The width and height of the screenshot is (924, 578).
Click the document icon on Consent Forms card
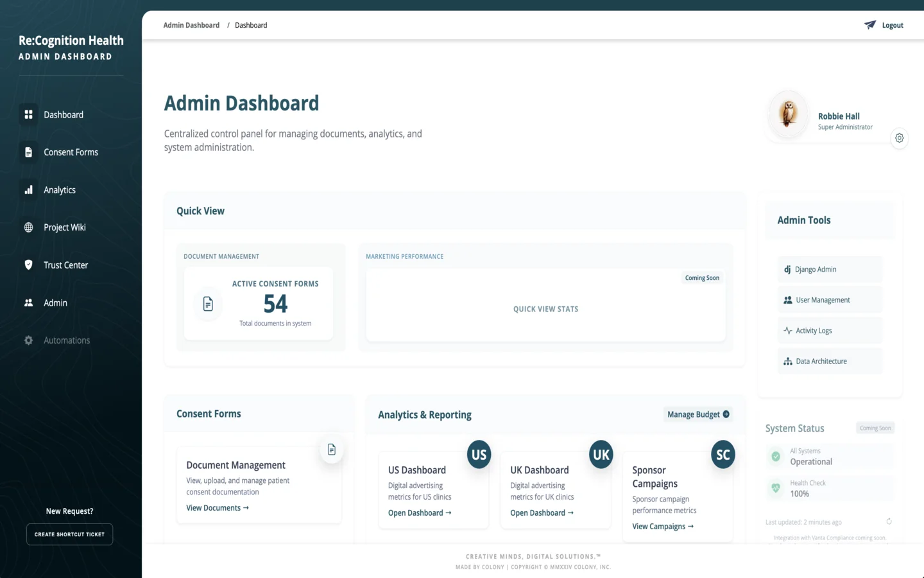pos(332,450)
